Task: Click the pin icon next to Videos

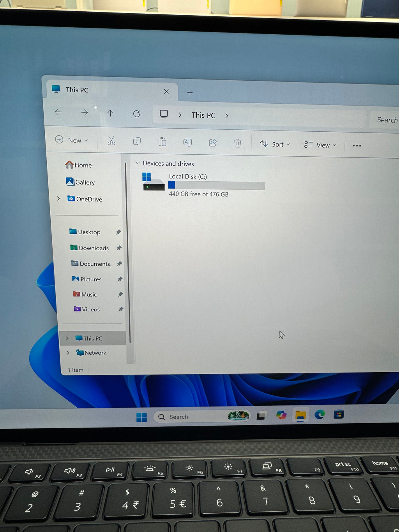Action: point(120,309)
